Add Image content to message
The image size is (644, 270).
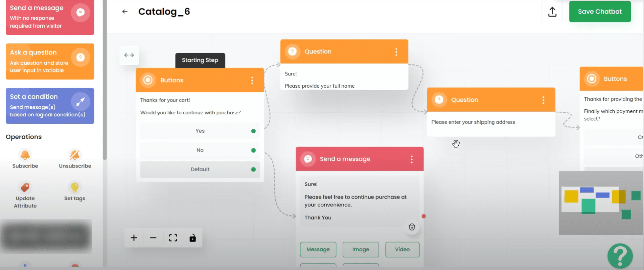[361, 249]
